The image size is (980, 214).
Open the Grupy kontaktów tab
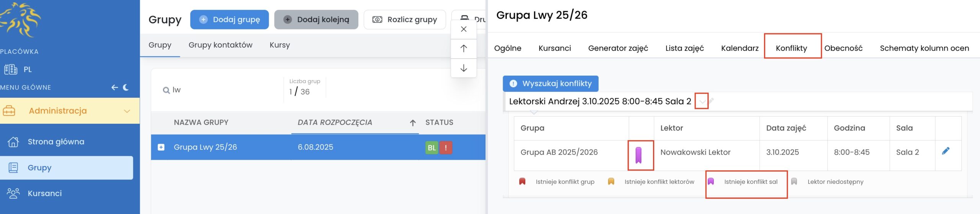coord(220,45)
